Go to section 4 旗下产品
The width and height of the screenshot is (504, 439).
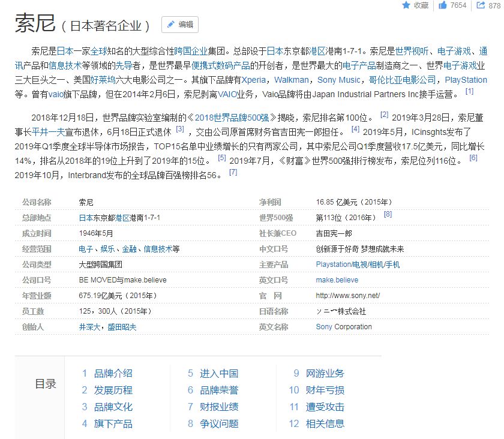pos(113,423)
